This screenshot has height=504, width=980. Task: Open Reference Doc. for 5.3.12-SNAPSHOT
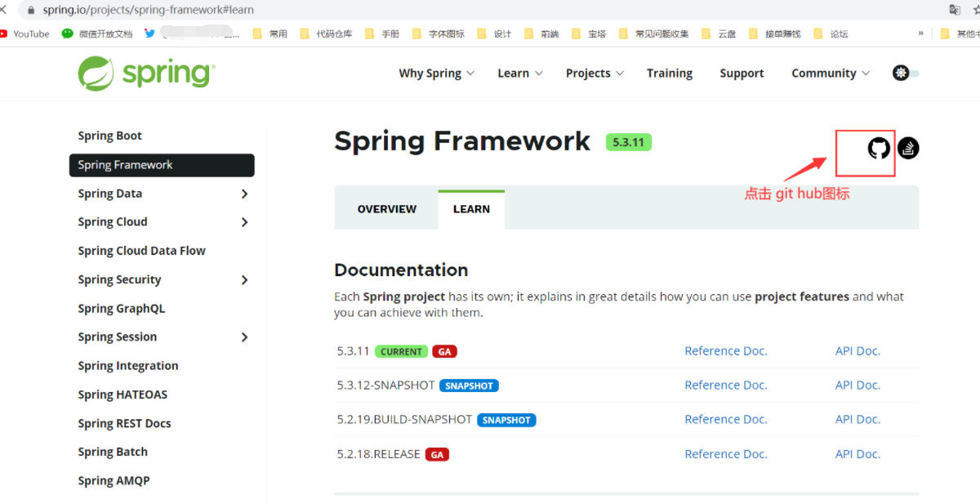point(725,385)
